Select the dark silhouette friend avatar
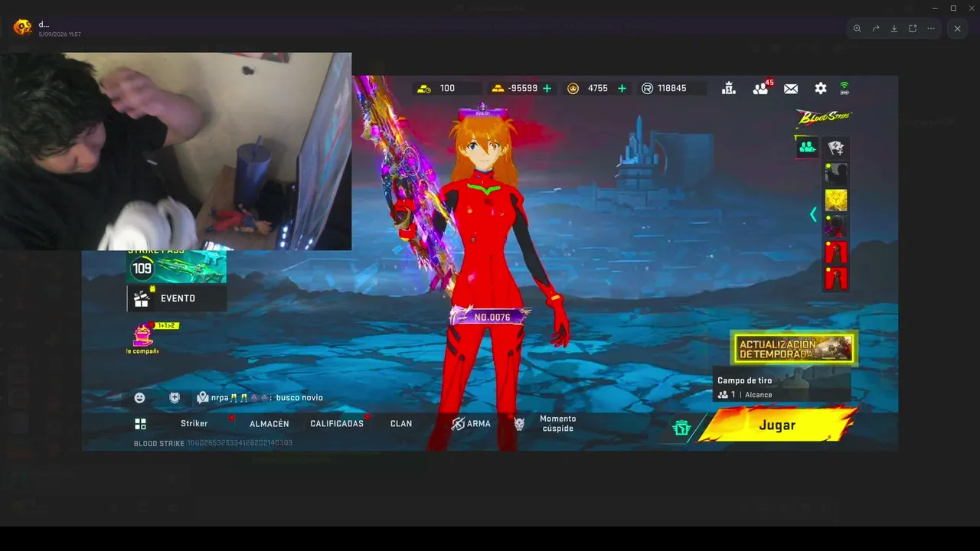The width and height of the screenshot is (980, 551). pos(836,173)
